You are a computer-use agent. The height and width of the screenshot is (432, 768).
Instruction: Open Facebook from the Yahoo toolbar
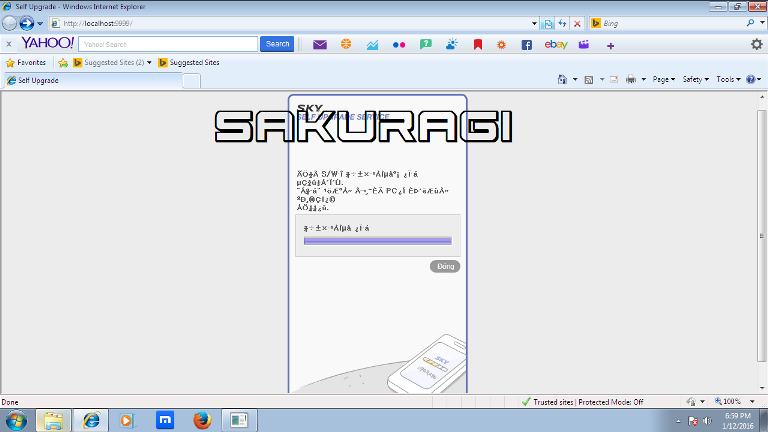click(x=526, y=44)
